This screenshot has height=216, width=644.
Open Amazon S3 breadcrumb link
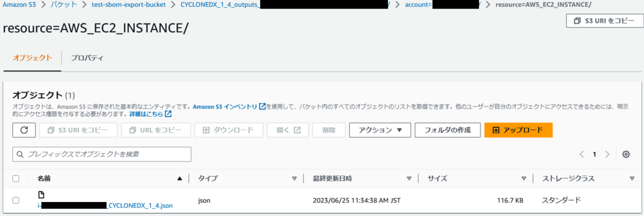(x=20, y=5)
